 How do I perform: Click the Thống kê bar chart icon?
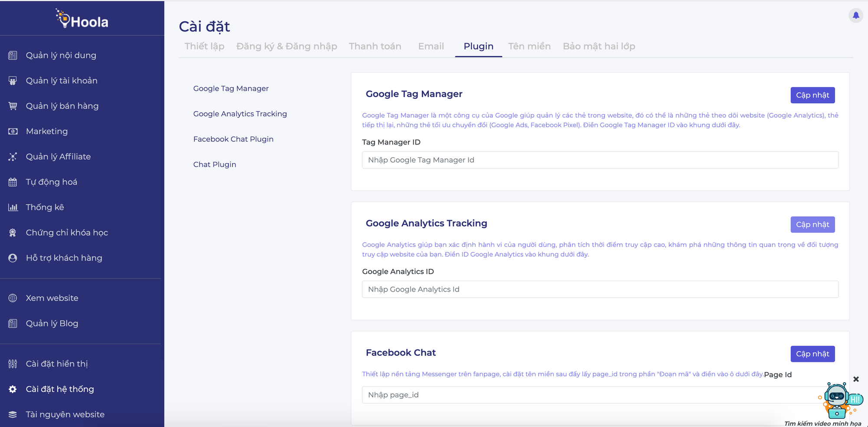[13, 207]
